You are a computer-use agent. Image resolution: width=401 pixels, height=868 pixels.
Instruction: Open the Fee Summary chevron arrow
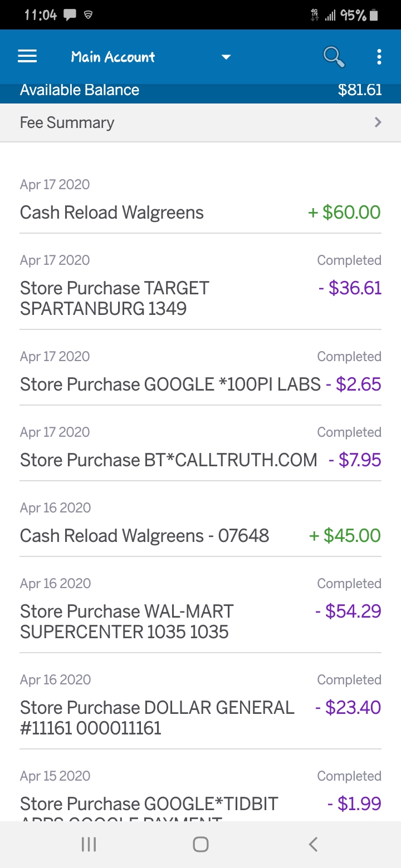coord(378,122)
